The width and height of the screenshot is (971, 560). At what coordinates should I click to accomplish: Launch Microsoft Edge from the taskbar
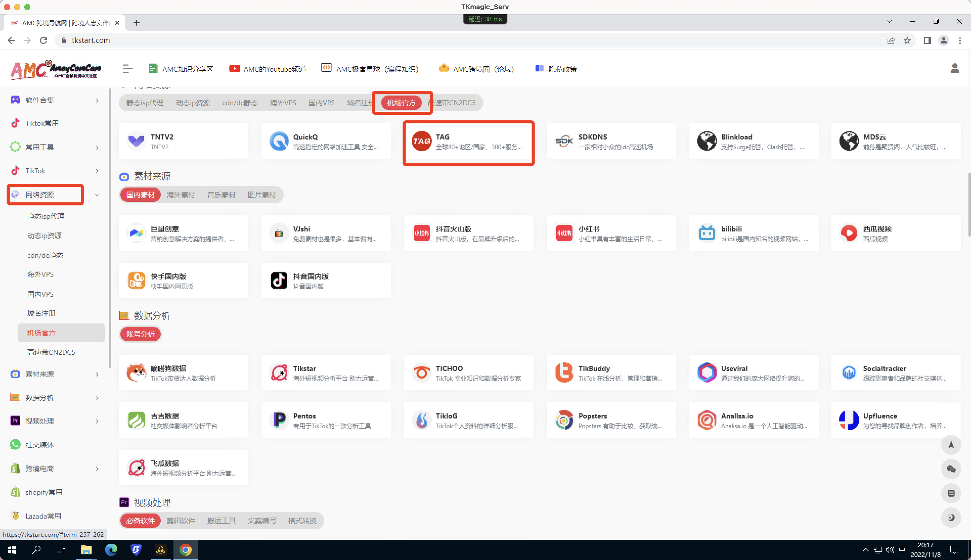(x=111, y=550)
